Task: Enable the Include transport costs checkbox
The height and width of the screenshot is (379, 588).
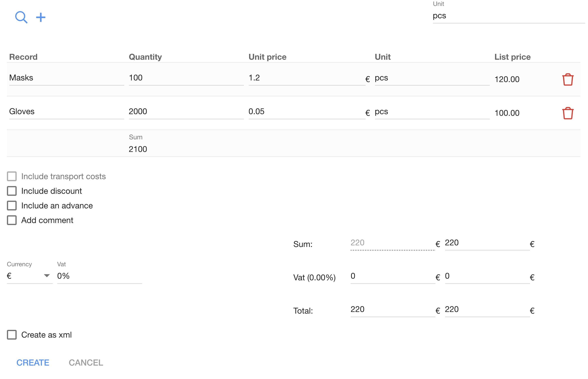Action: click(12, 177)
